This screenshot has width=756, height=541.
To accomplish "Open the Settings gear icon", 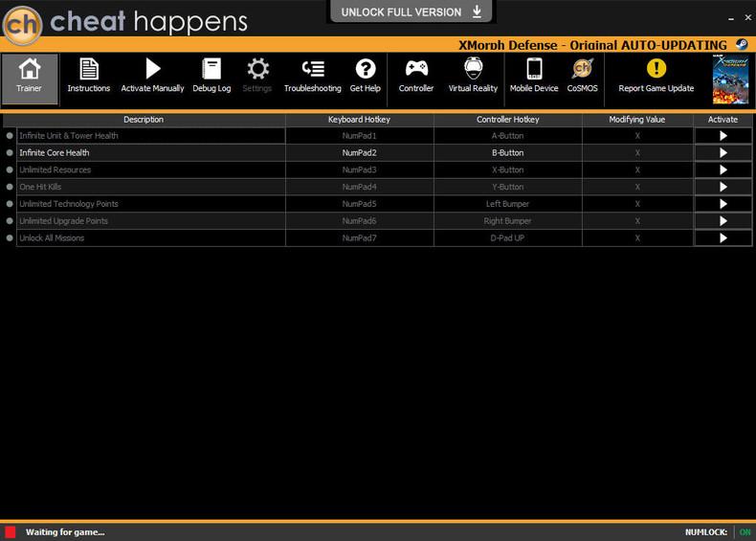I will tap(258, 69).
